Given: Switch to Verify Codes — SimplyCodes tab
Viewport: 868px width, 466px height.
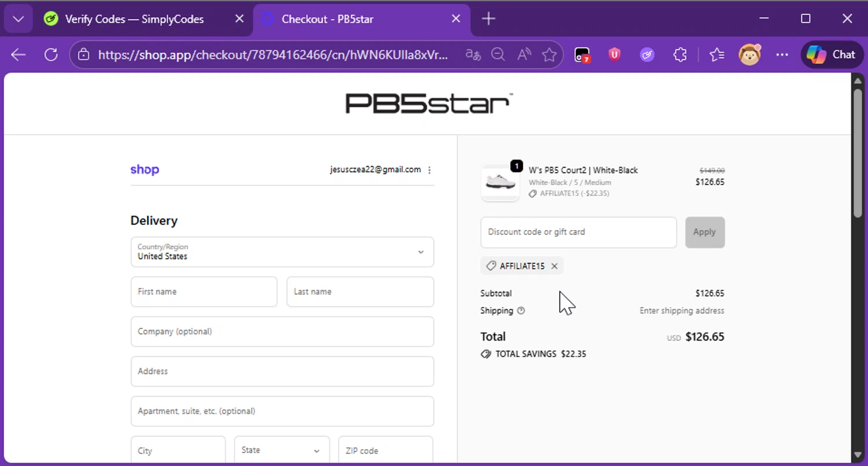Looking at the screenshot, I should [x=134, y=19].
